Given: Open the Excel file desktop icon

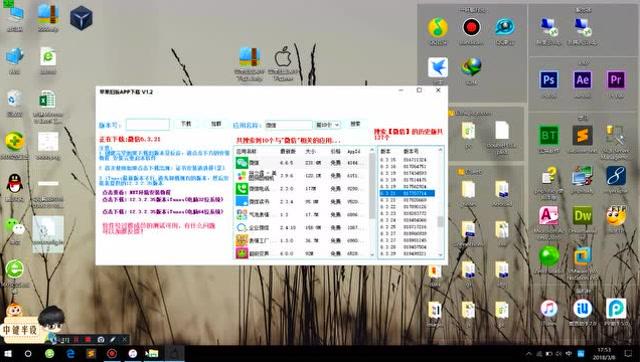Looking at the screenshot, I should (48, 100).
